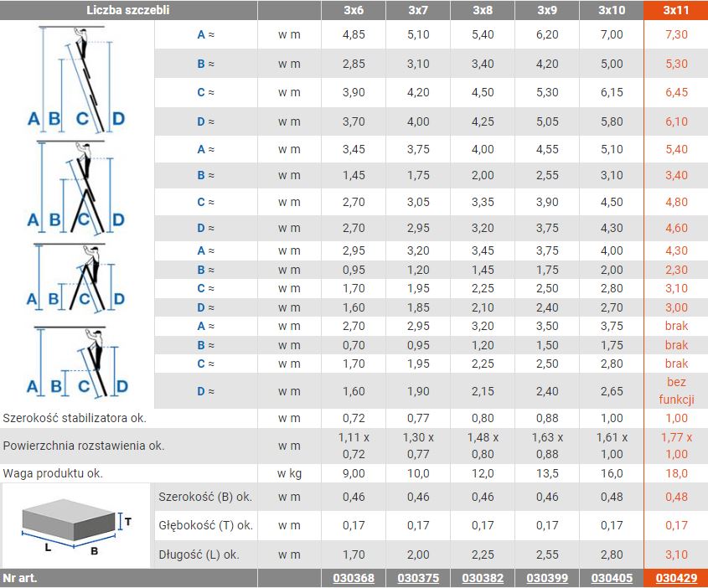Image resolution: width=708 pixels, height=588 pixels.
Task: Select the orange 3x11 column header
Action: [675, 10]
